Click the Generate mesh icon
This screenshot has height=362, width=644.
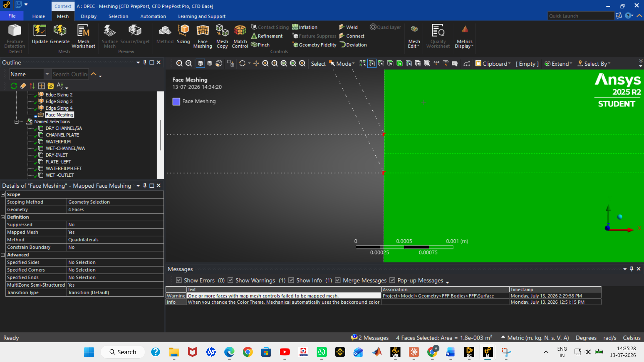60,34
